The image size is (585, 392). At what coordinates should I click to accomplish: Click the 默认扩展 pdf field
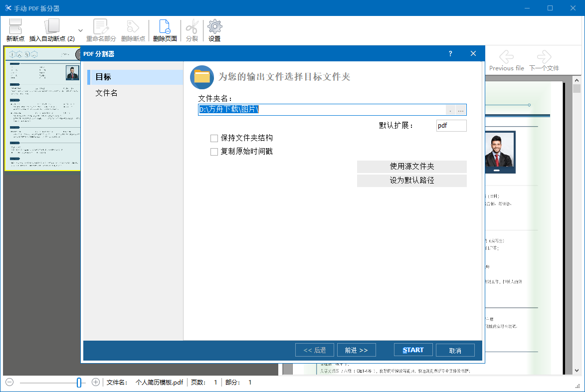pos(451,126)
